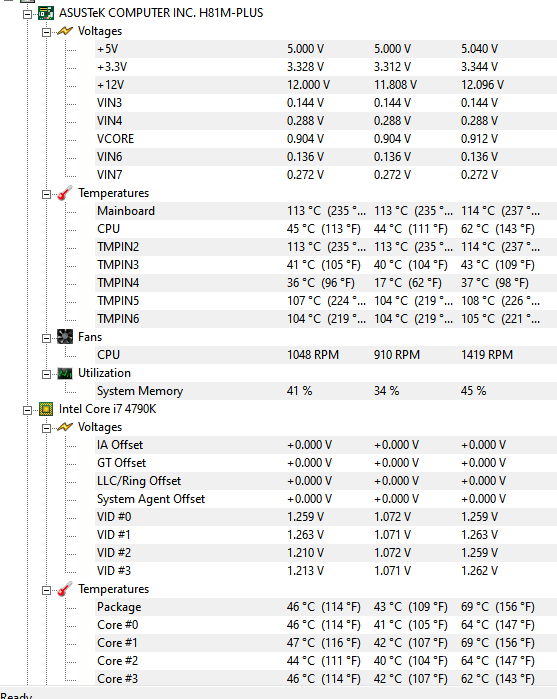The width and height of the screenshot is (557, 699).
Task: Click the mainboard Voltages lightning icon
Action: tap(65, 31)
